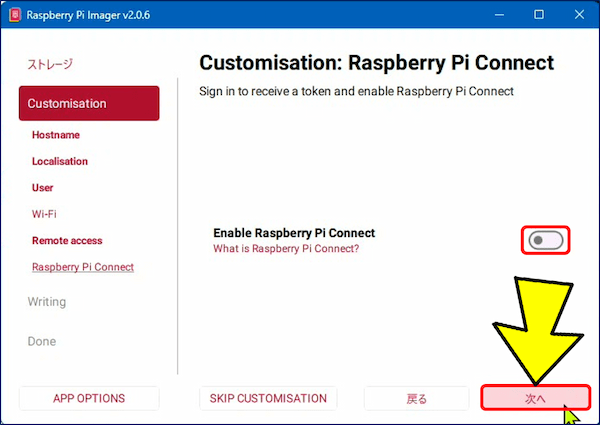
Task: Click the 'Enable Raspberry Pi Connect' label
Action: click(294, 233)
